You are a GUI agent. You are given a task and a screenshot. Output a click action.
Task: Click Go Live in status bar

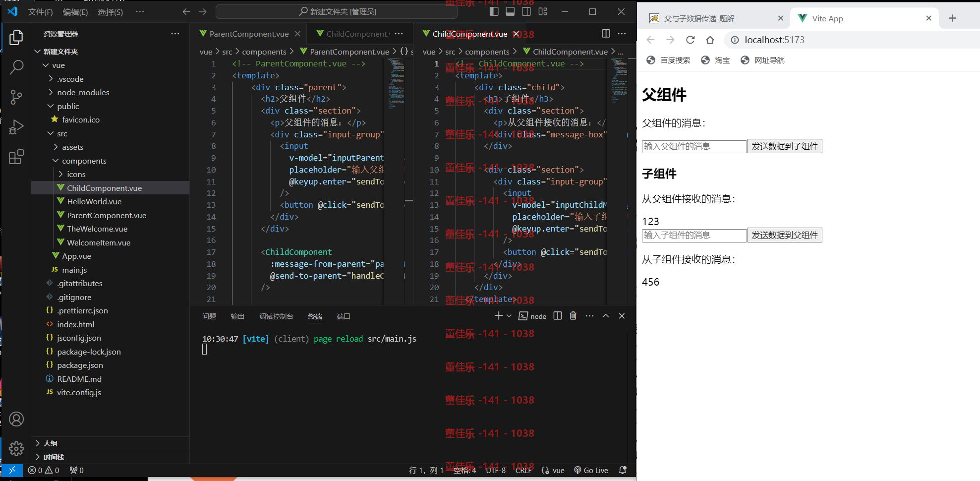(591, 470)
